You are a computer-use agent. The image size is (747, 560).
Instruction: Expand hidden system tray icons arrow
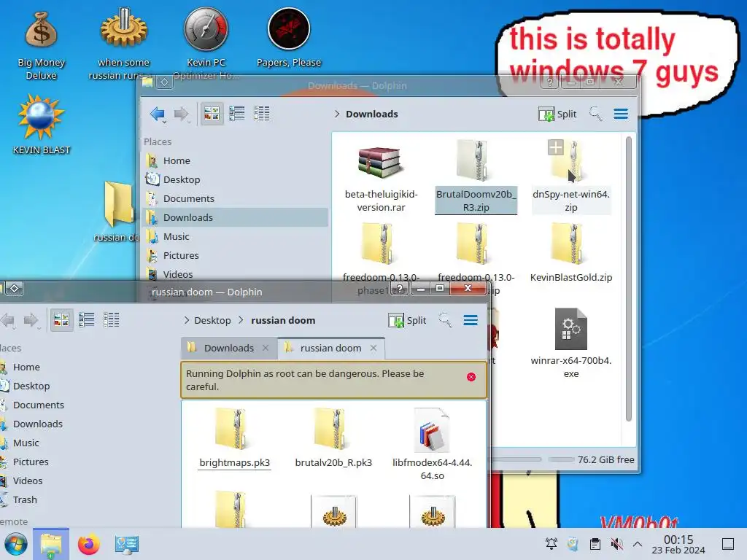pos(638,544)
